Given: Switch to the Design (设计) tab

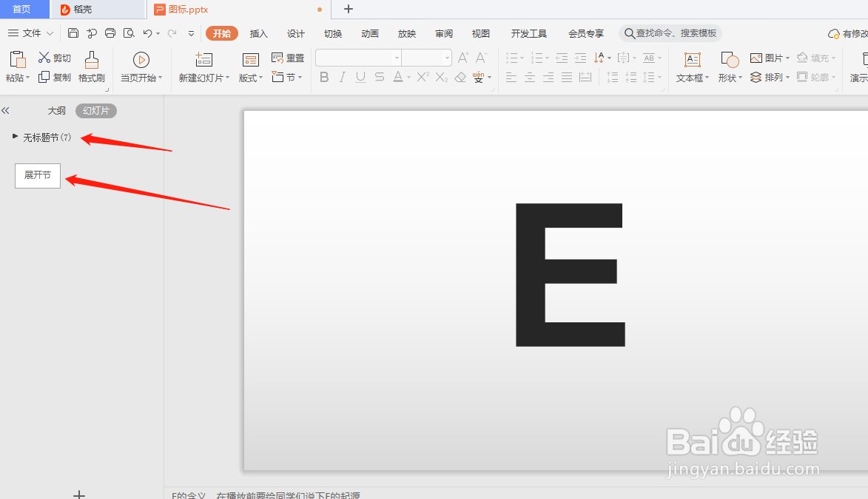Looking at the screenshot, I should coord(295,34).
